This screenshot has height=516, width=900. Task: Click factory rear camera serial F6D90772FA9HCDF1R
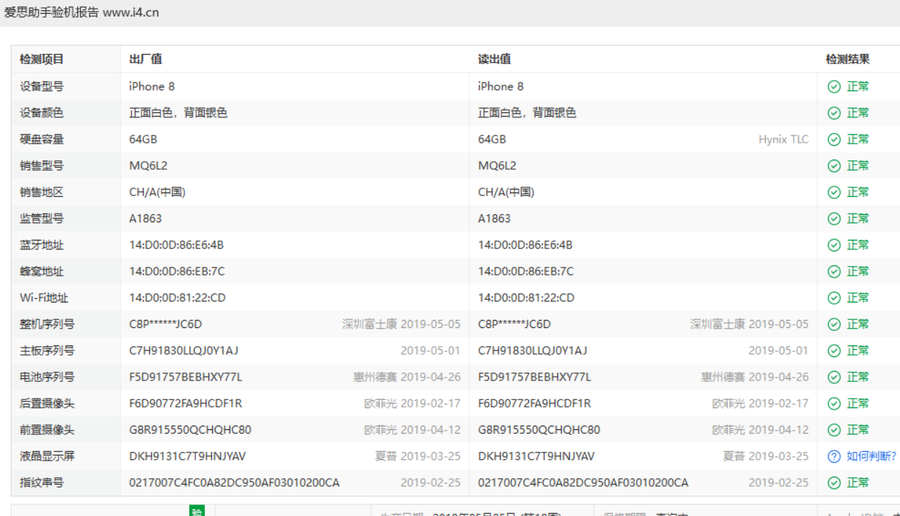186,404
